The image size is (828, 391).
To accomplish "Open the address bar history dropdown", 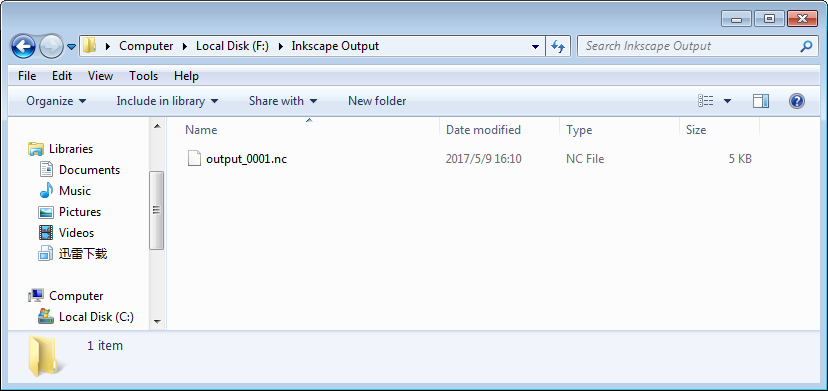I will click(536, 46).
